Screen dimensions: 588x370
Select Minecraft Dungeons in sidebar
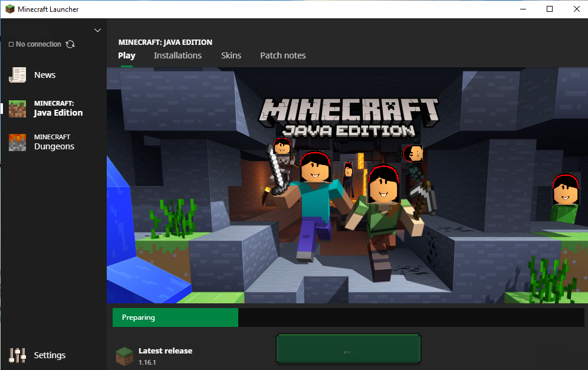pos(53,143)
